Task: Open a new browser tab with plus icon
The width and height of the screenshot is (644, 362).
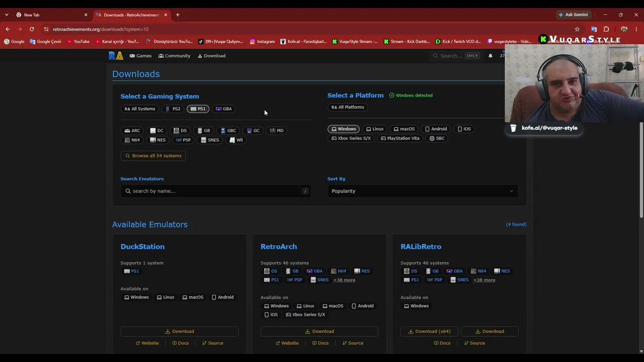Action: 178,15
